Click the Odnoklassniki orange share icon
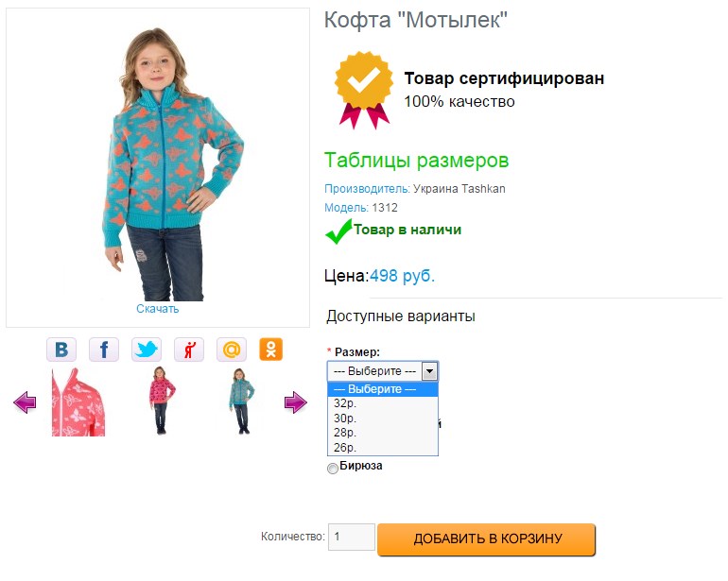The height and width of the screenshot is (581, 728). click(271, 350)
